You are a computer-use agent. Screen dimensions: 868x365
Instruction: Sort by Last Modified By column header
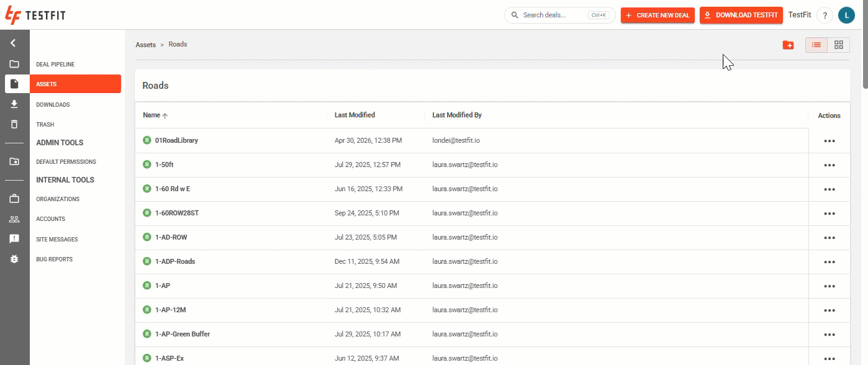(x=457, y=115)
